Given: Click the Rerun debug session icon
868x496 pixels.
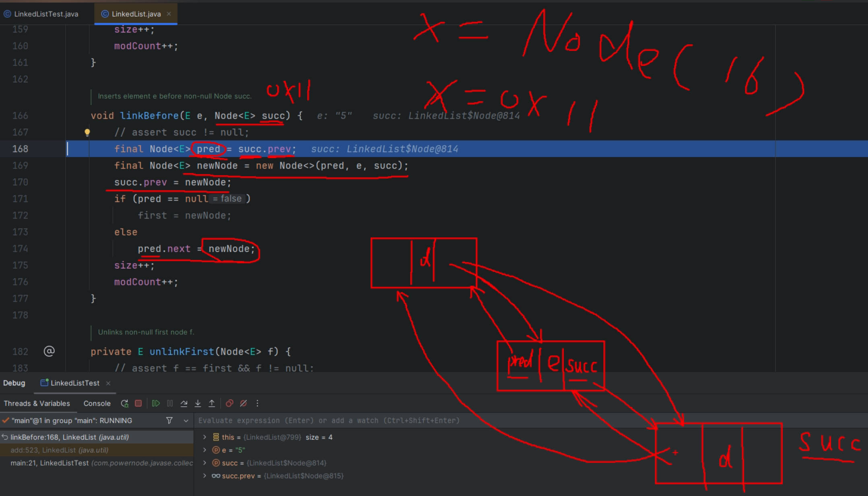Looking at the screenshot, I should pyautogui.click(x=124, y=403).
